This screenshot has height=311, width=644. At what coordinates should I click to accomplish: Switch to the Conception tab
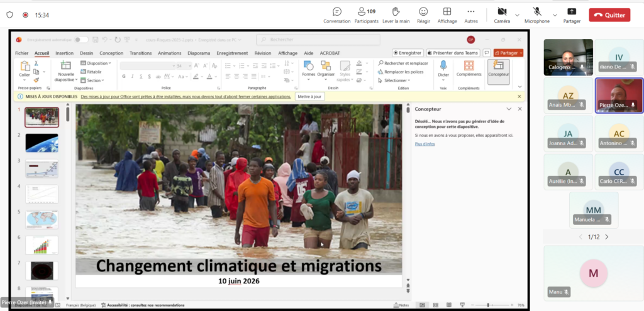point(111,53)
